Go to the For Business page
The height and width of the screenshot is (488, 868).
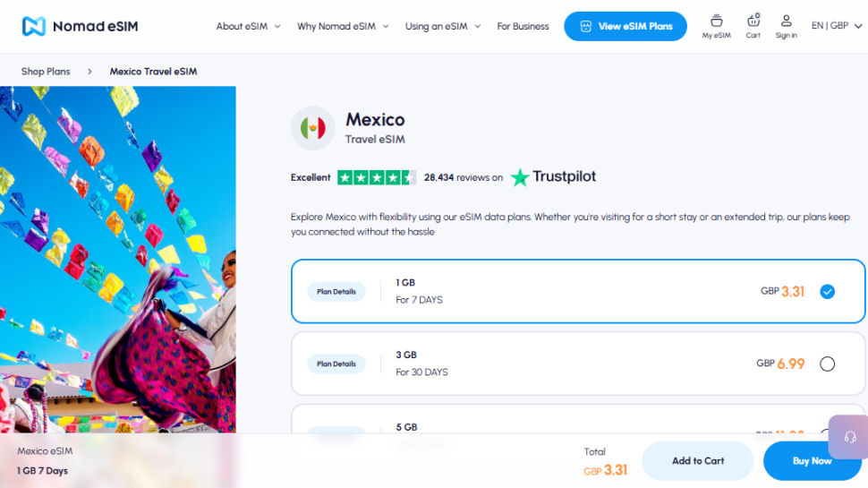pyautogui.click(x=523, y=26)
